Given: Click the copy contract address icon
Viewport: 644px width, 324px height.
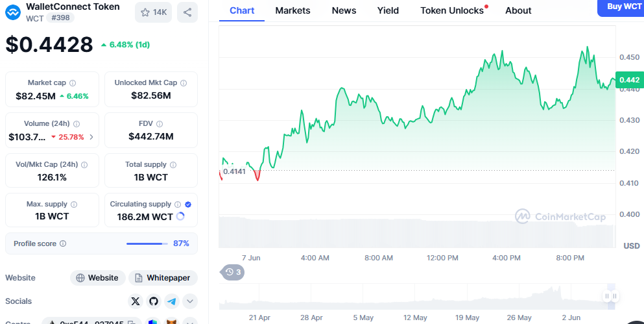Looking at the screenshot, I should coord(130,323).
